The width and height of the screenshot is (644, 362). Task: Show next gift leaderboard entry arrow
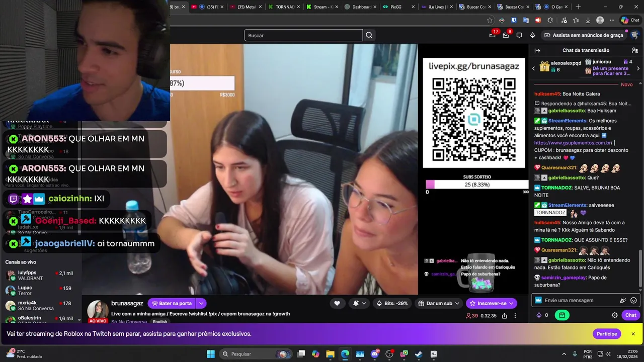[639, 68]
